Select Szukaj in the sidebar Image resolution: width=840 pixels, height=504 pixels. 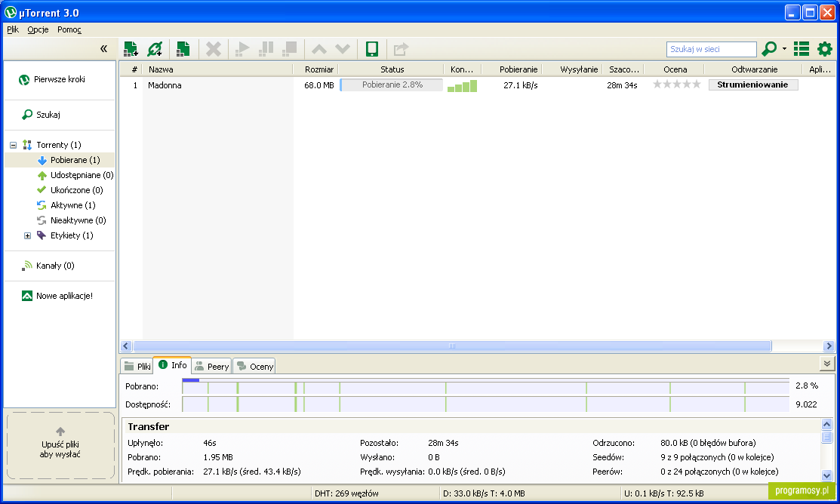pyautogui.click(x=48, y=115)
